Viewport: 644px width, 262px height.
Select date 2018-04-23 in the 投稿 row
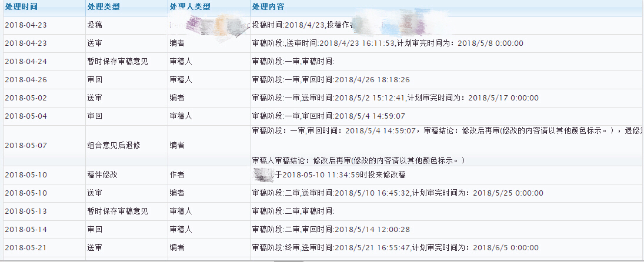coord(26,25)
